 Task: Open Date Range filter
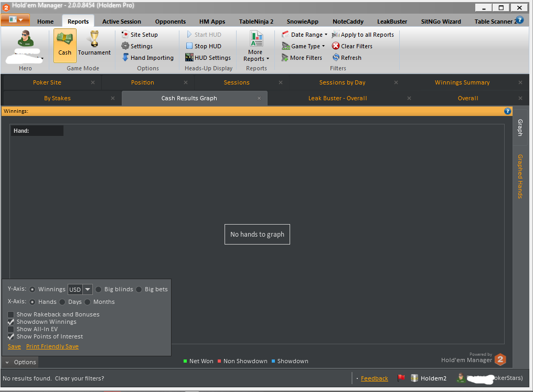[305, 34]
